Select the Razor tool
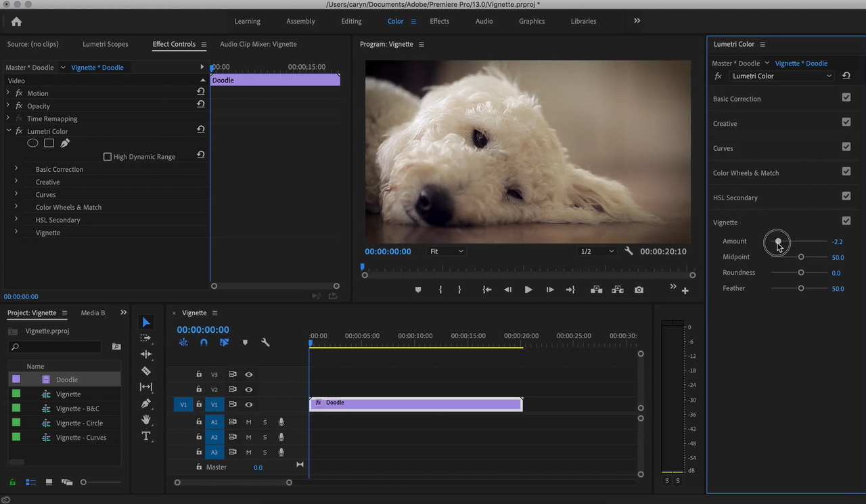866x504 pixels. (146, 371)
